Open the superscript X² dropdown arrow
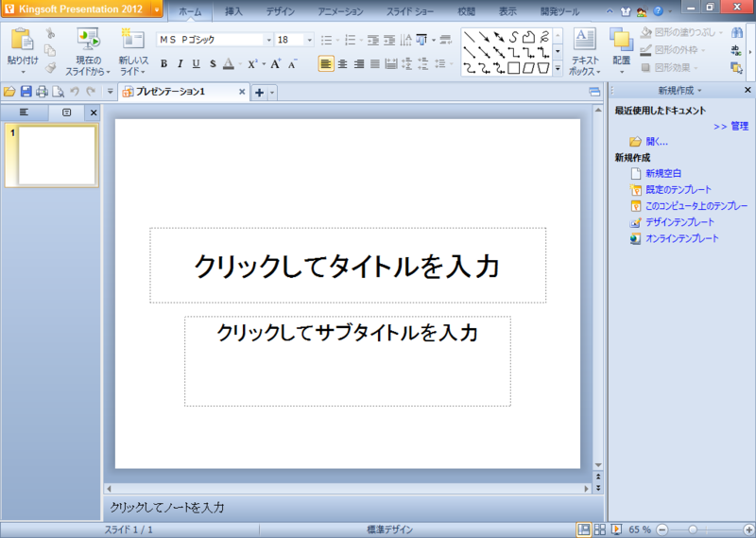756x538 pixels. pyautogui.click(x=265, y=64)
